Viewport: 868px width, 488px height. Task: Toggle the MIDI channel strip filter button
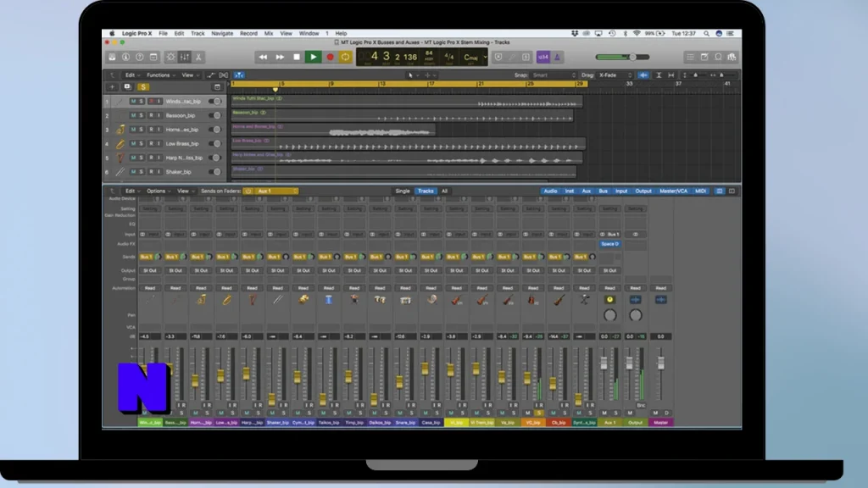click(700, 191)
